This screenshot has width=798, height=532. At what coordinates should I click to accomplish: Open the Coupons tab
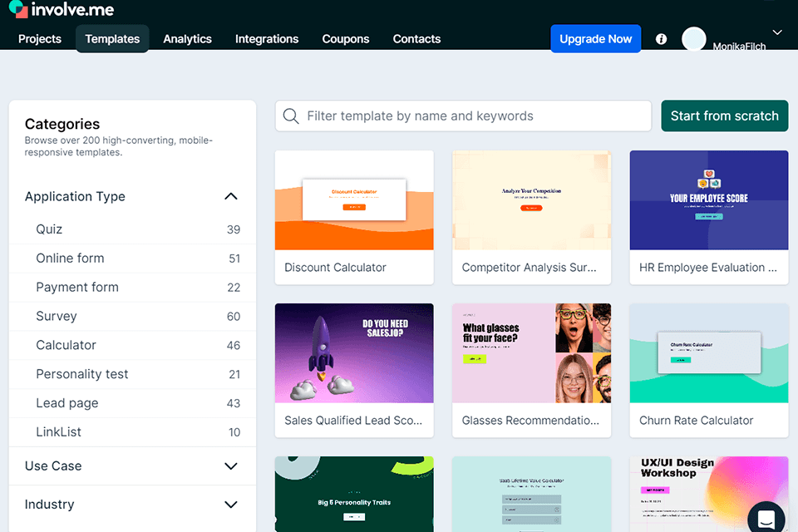click(x=346, y=39)
